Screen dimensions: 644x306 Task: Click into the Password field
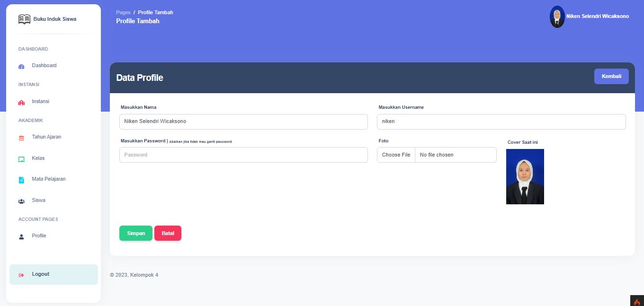click(x=243, y=155)
